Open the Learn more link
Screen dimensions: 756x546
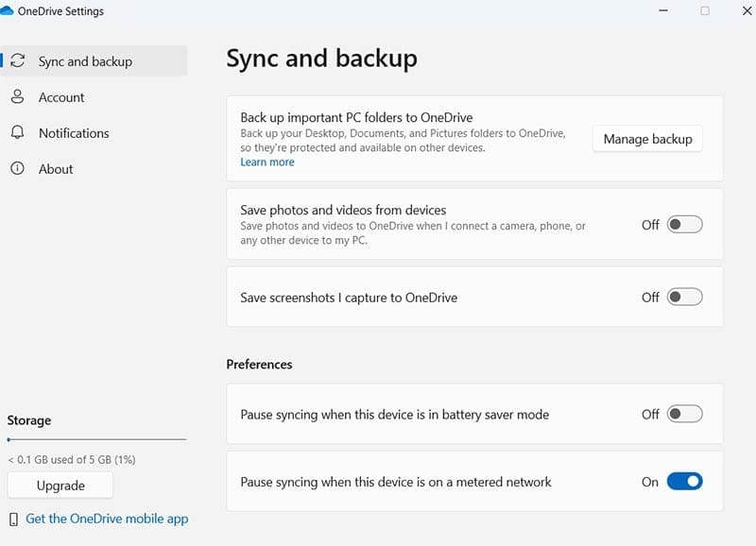point(267,162)
